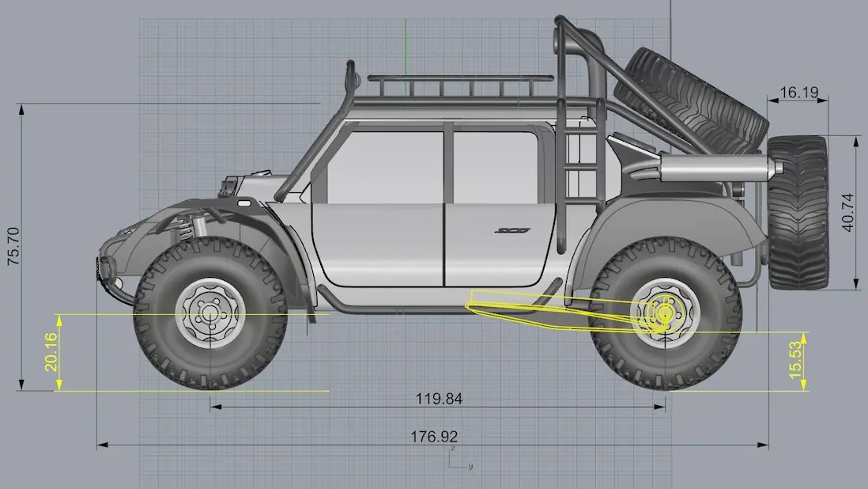868x489 pixels.
Task: Select the 176.92 overall length dimension
Action: click(x=434, y=437)
